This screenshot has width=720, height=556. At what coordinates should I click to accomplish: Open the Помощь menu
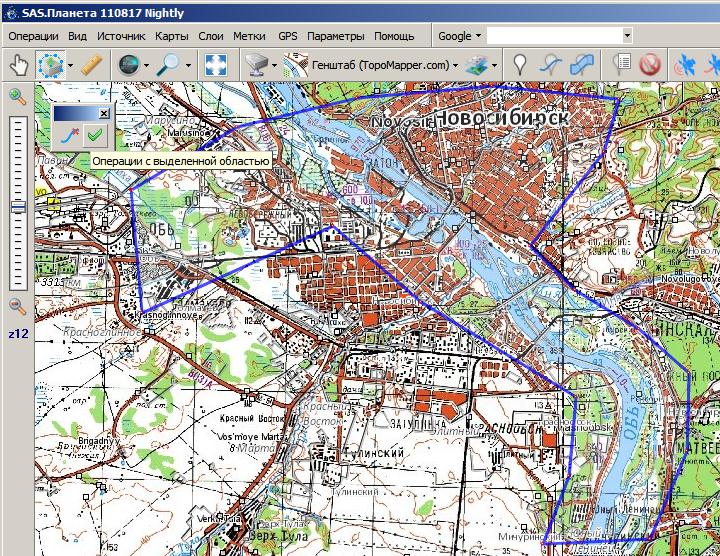click(394, 36)
